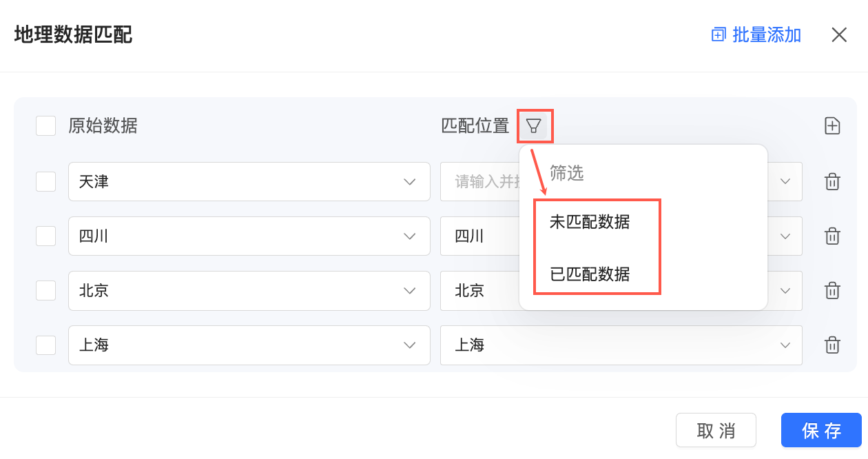Delete the 天津 row with trash icon

click(x=832, y=182)
